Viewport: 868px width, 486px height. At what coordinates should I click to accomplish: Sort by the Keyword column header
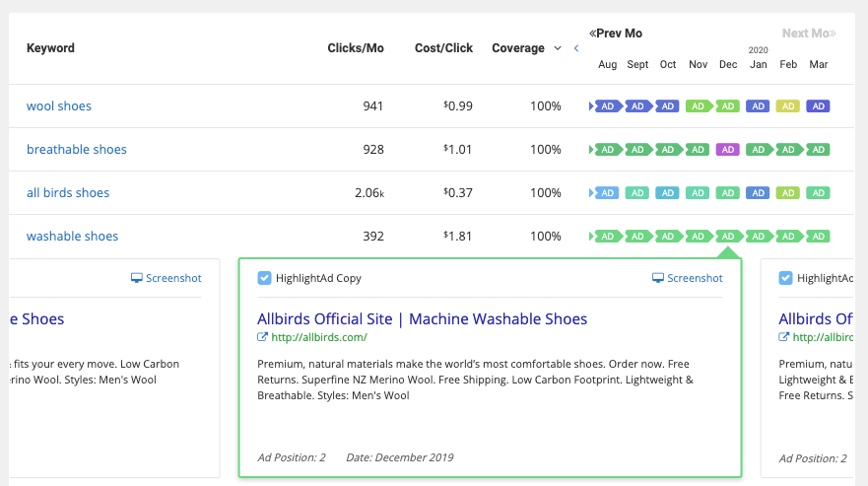(x=50, y=48)
